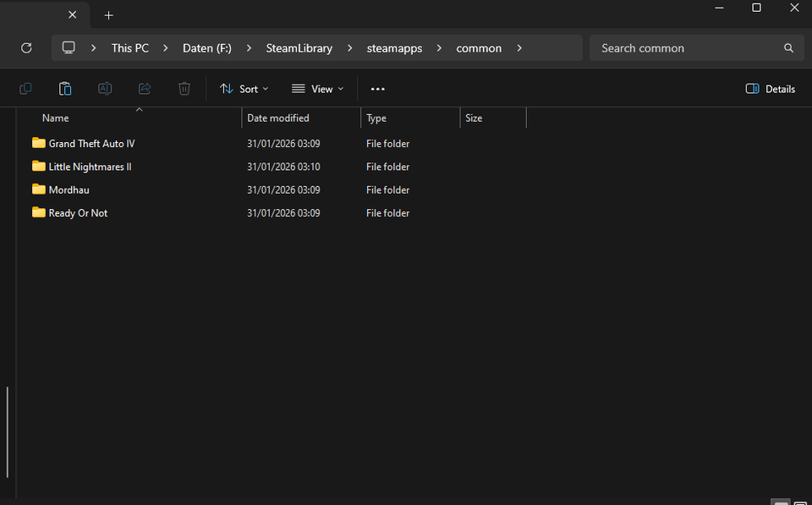
Task: Open the See more ellipsis menu
Action: click(x=377, y=89)
